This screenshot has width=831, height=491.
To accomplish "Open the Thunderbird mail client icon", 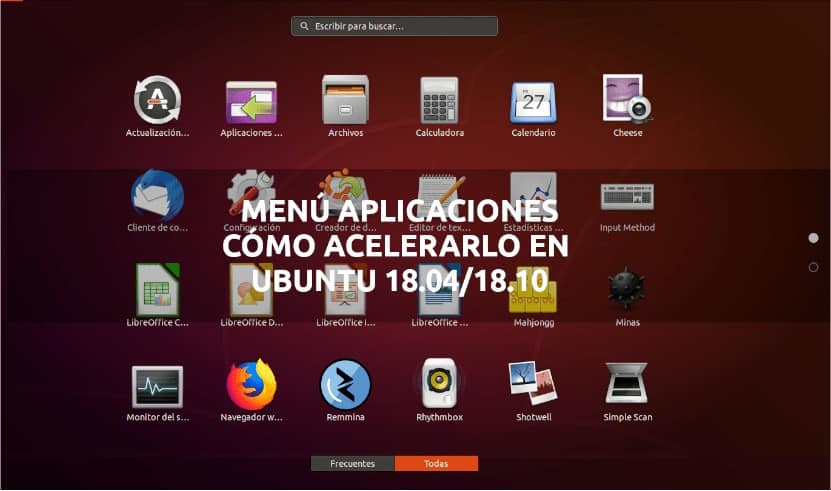I will click(x=157, y=195).
